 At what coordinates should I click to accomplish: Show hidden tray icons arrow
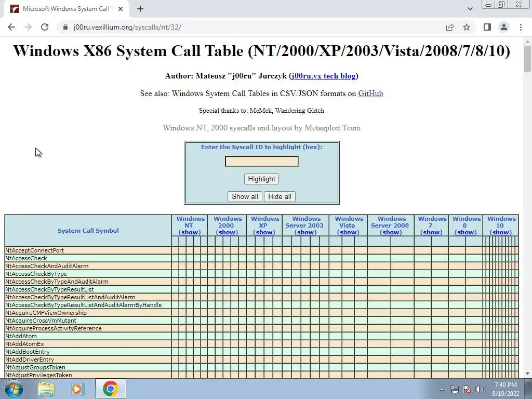[442, 389]
